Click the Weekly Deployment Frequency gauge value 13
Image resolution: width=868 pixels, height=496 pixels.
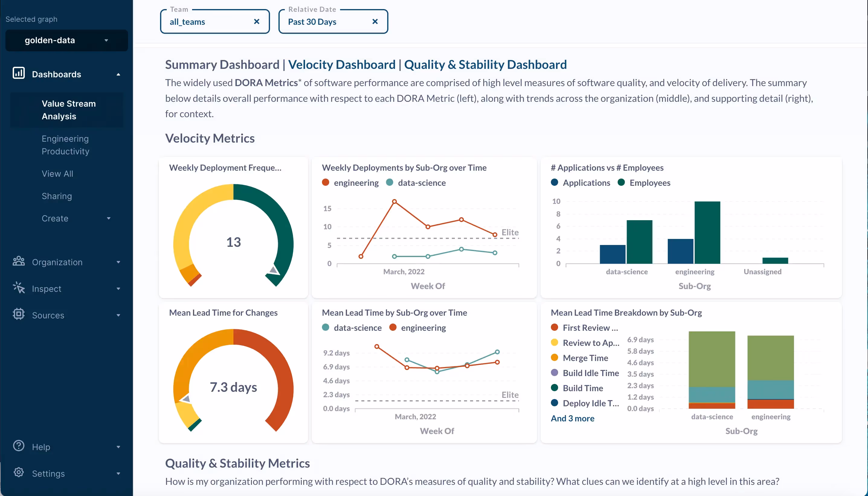click(x=233, y=242)
